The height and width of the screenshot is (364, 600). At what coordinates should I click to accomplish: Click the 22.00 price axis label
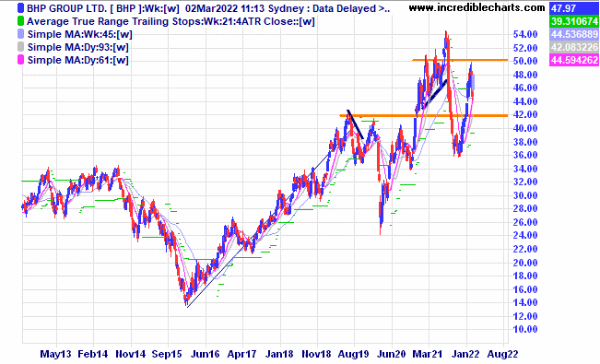click(x=525, y=249)
